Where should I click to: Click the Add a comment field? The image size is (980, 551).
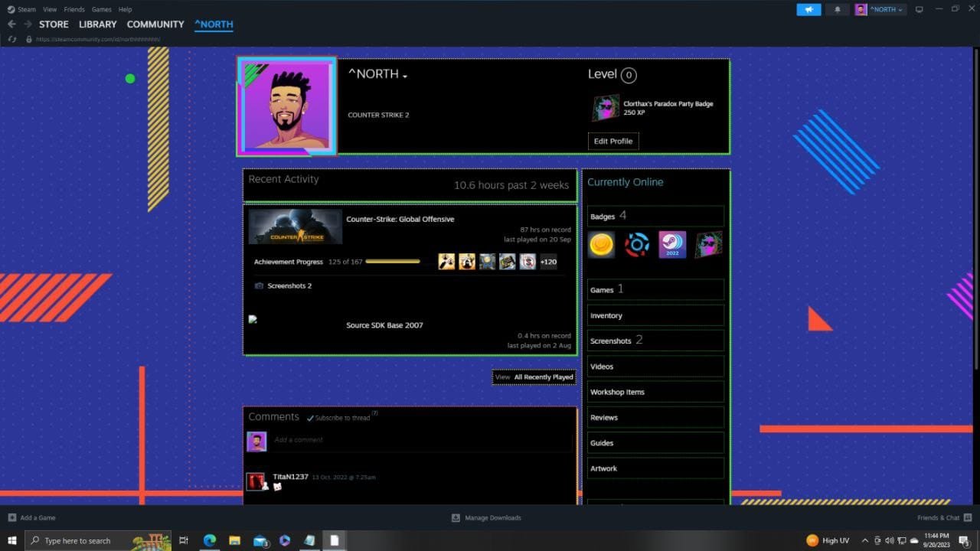click(x=421, y=440)
